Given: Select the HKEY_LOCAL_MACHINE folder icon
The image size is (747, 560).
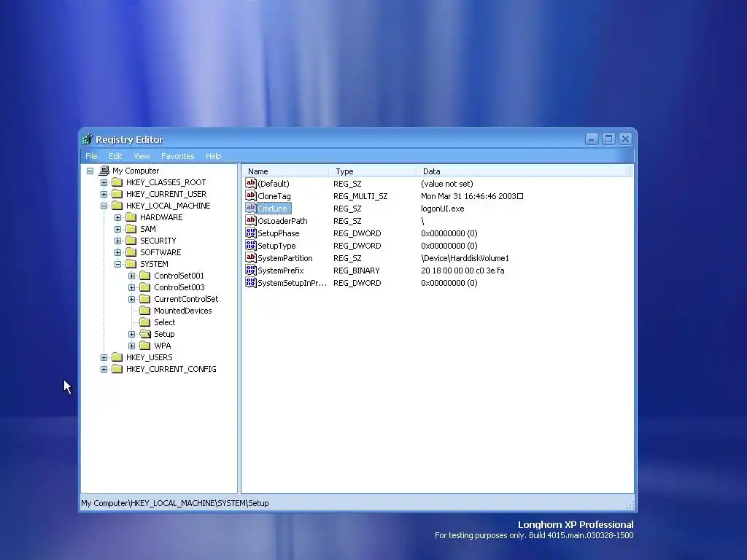Looking at the screenshot, I should tap(117, 206).
